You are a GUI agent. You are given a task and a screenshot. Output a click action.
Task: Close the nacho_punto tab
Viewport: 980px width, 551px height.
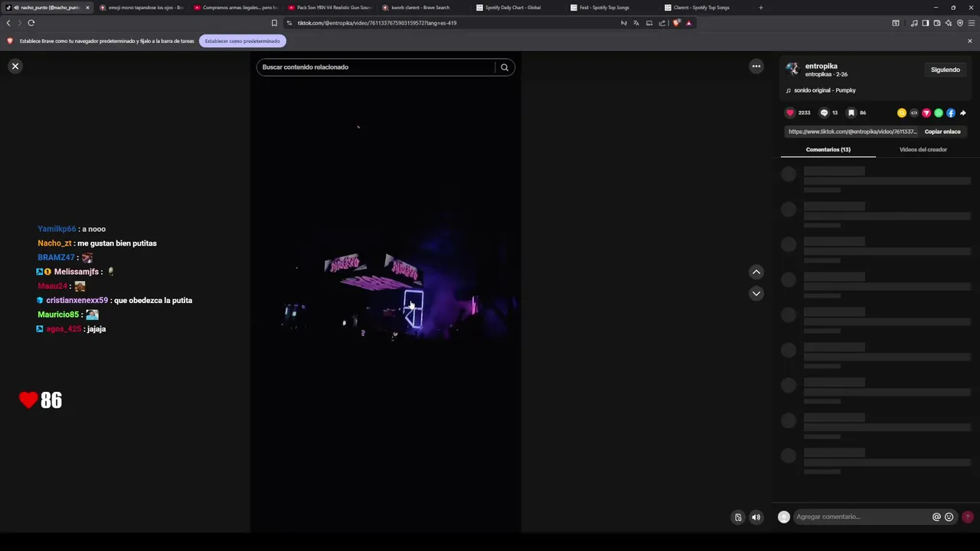tap(87, 8)
